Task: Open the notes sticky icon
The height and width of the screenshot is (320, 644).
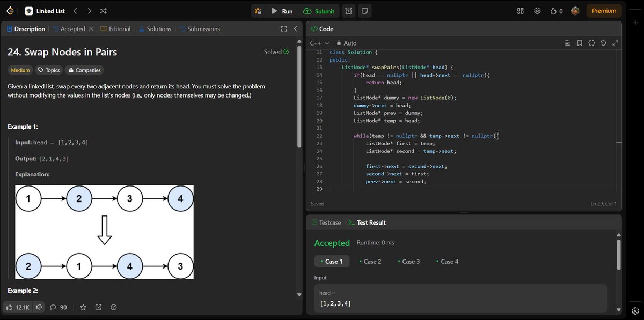Action: pos(365,11)
